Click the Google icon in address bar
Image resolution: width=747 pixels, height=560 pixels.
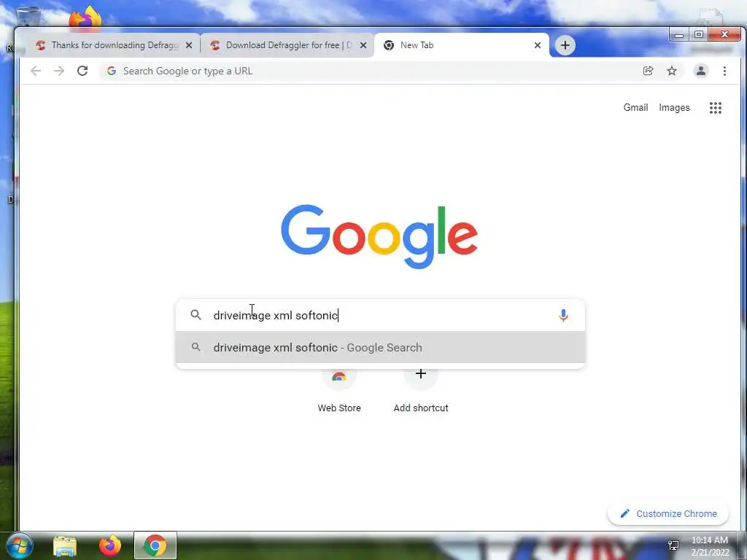[112, 71]
